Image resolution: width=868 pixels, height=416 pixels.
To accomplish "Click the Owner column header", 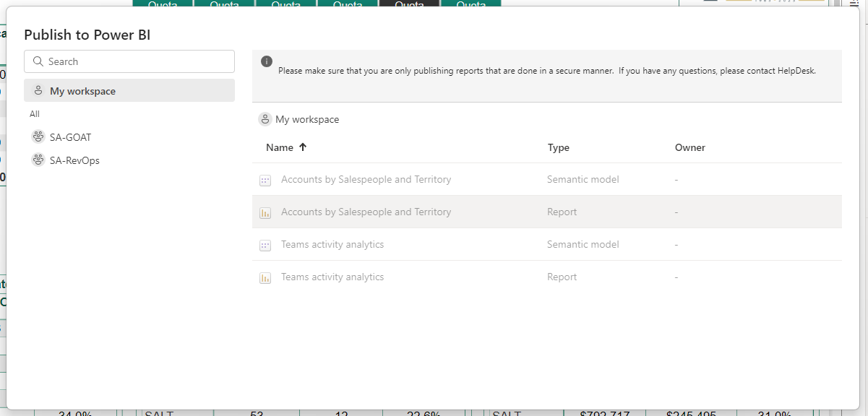I will (x=690, y=147).
